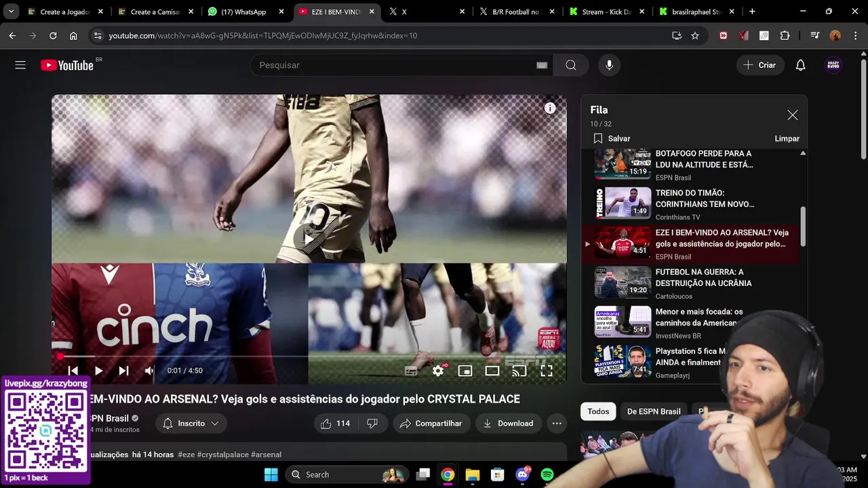868x488 pixels.
Task: Reload the current page
Action: pyautogui.click(x=53, y=35)
